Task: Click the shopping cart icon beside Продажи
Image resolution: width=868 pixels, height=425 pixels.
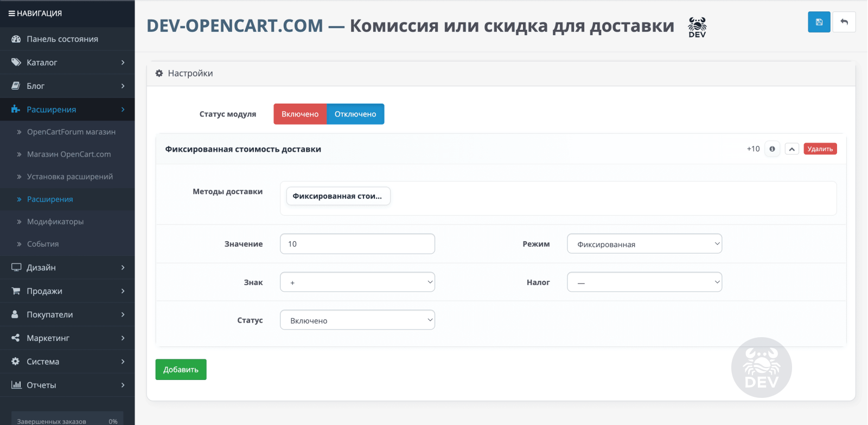Action: coord(16,291)
